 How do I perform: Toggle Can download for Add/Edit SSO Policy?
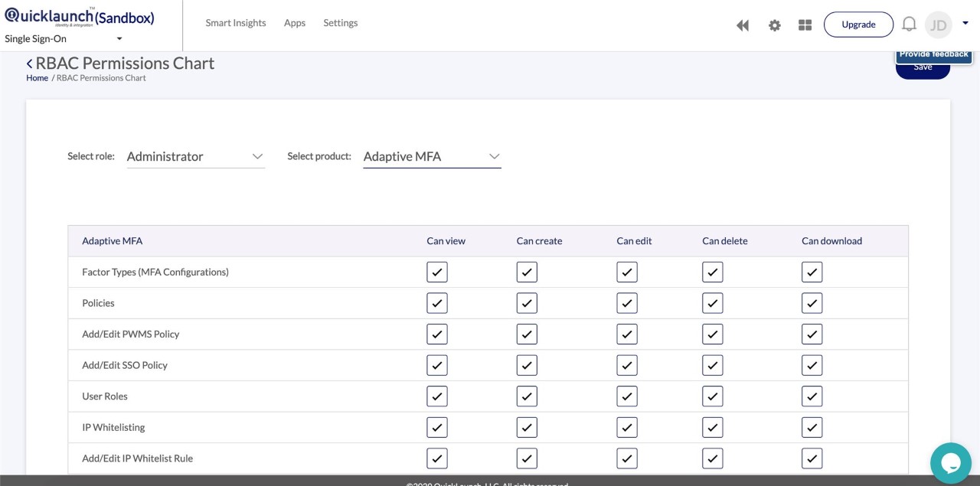click(812, 365)
